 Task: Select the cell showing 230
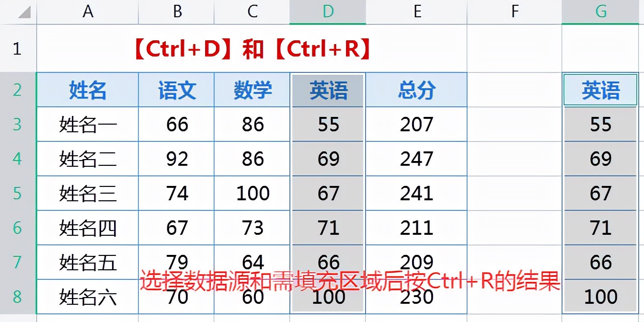tap(416, 296)
